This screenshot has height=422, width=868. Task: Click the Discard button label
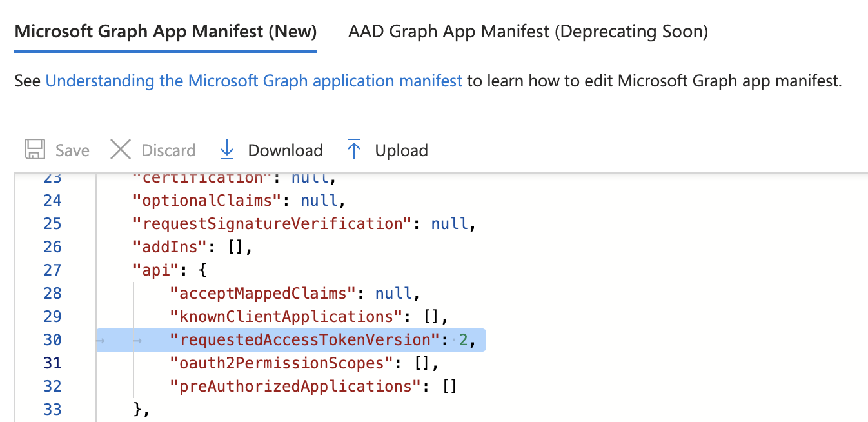168,150
